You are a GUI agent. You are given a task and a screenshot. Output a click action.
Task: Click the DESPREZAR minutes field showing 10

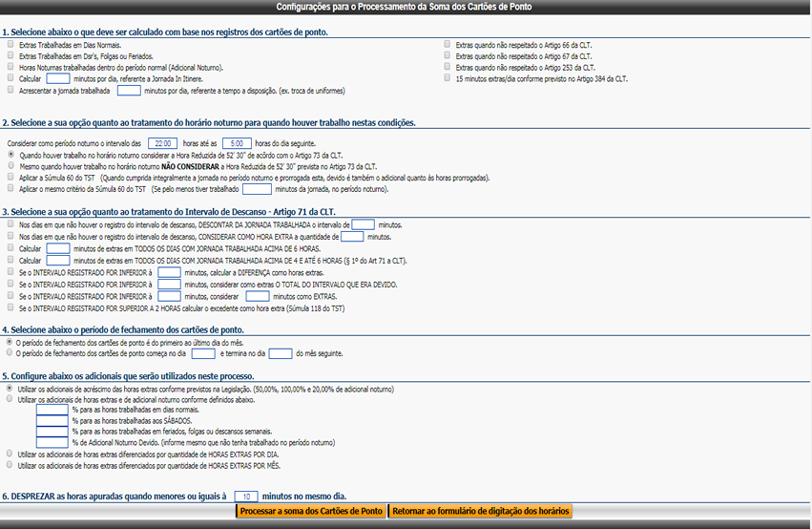[245, 496]
